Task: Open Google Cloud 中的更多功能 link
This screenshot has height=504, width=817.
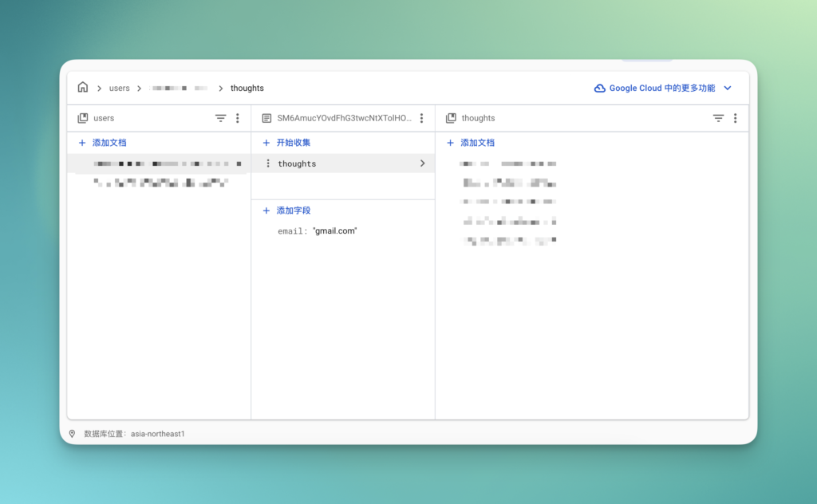Action: tap(661, 88)
